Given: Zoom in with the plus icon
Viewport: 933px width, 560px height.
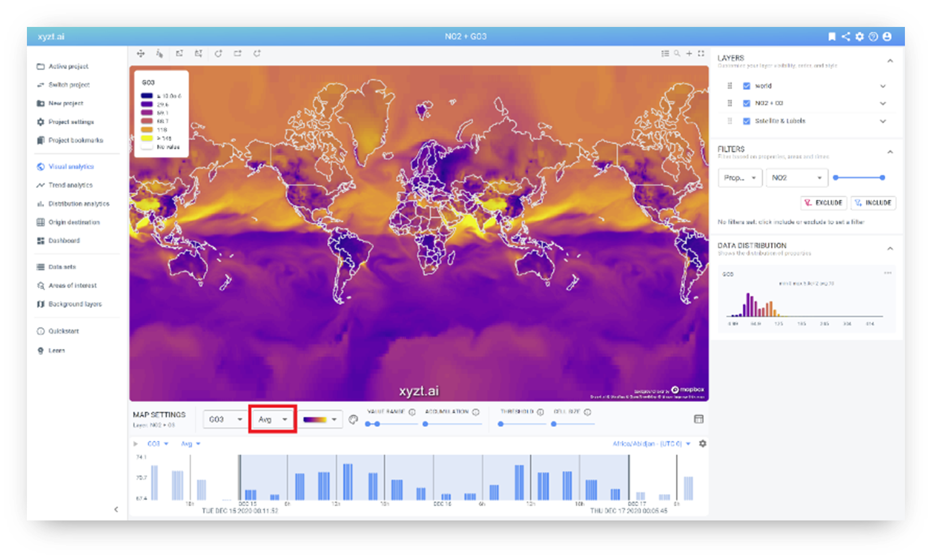Looking at the screenshot, I should click(x=689, y=53).
